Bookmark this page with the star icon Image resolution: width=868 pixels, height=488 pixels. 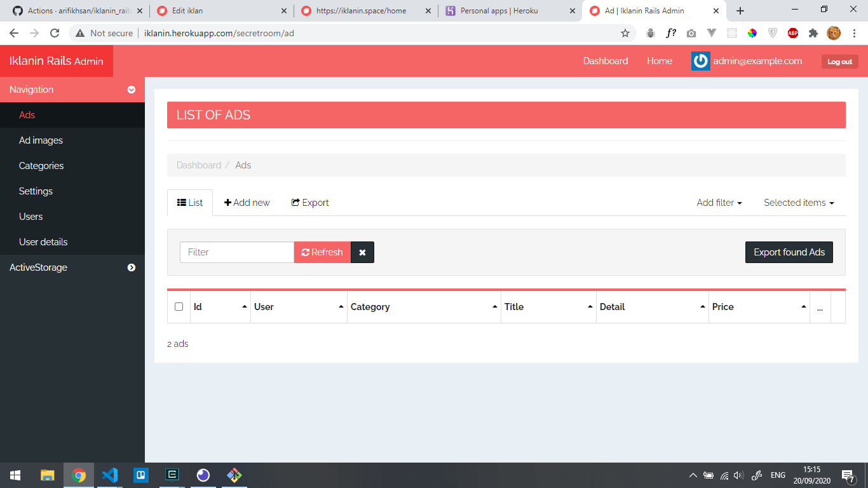coord(626,32)
